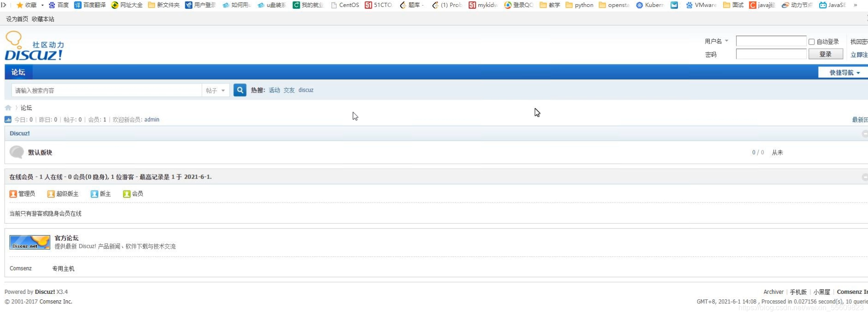Open the 登录QC bookmark icon
This screenshot has width=868, height=316.
[508, 5]
